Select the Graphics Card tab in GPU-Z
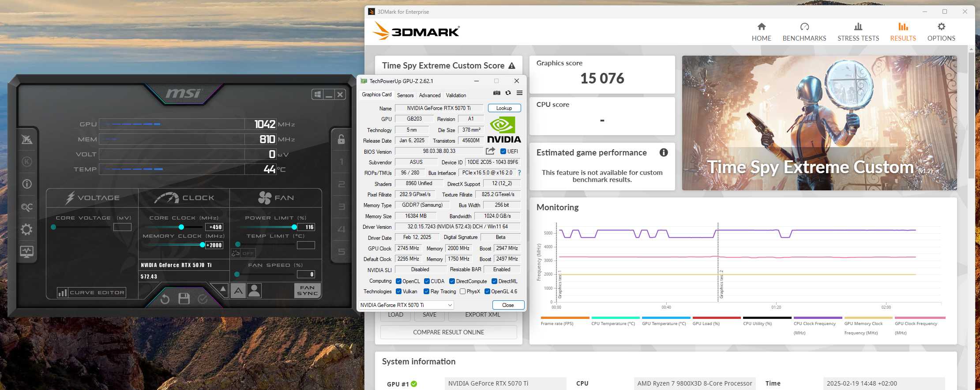The image size is (980, 390). [376, 95]
